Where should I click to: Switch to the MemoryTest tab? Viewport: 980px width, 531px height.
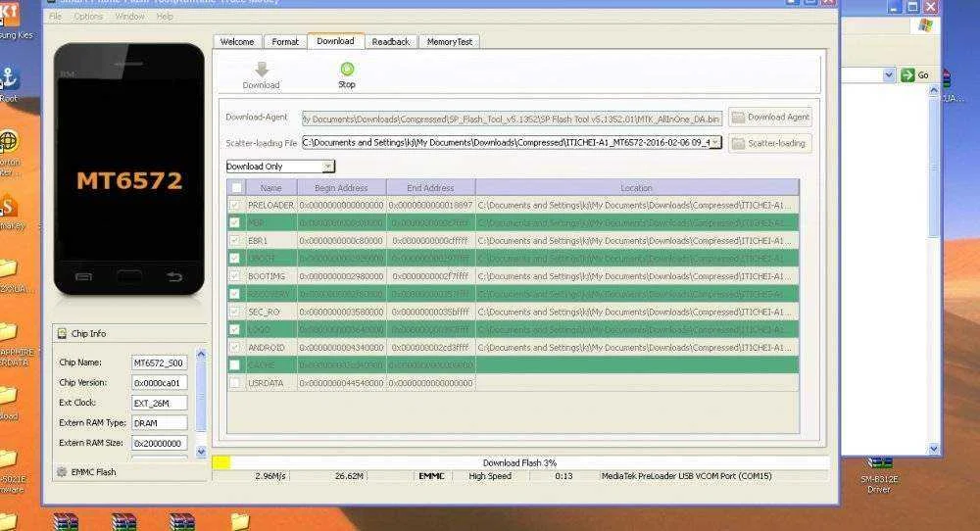tap(450, 42)
